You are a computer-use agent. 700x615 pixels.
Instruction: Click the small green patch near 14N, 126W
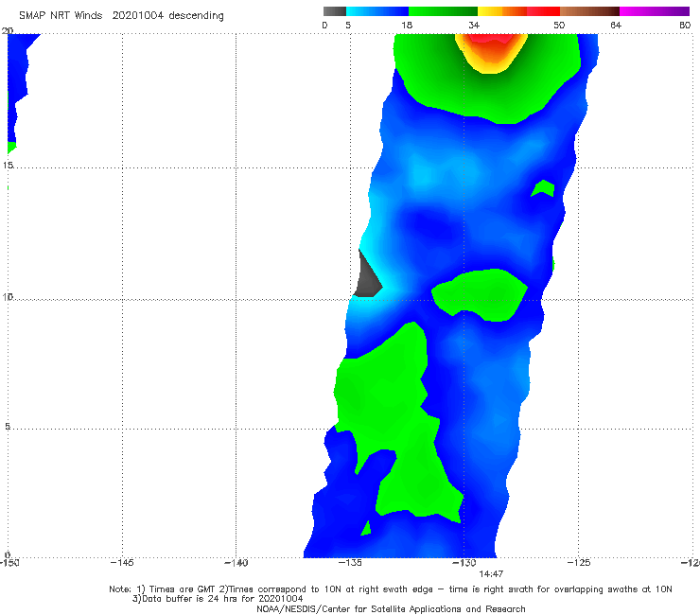click(x=543, y=188)
